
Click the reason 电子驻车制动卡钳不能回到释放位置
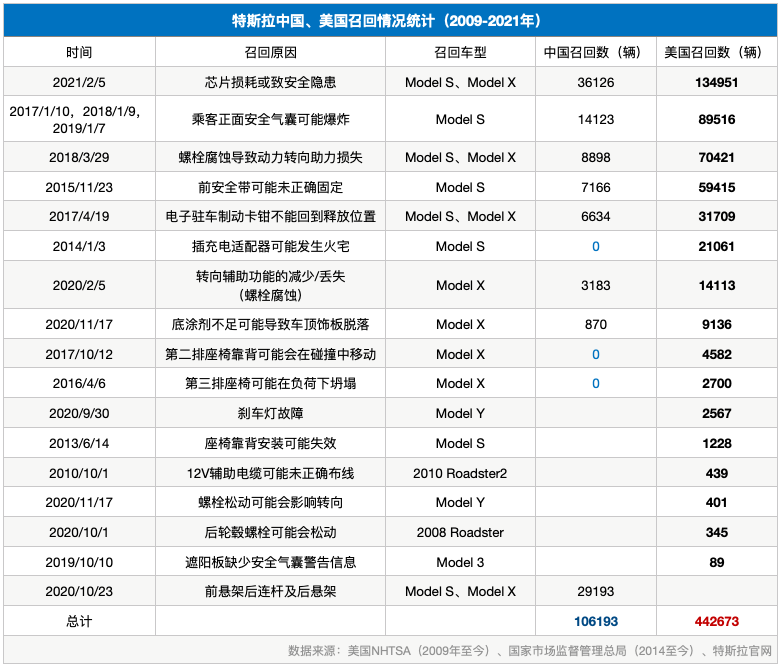click(x=270, y=216)
